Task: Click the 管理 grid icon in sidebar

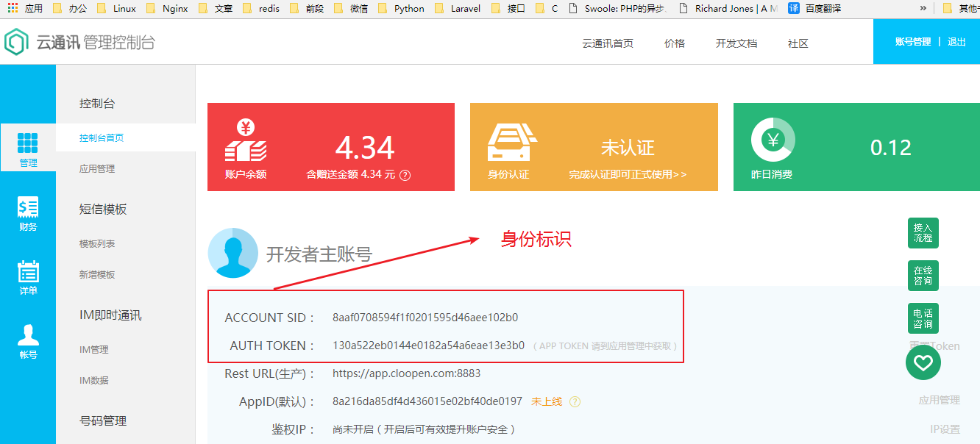Action: 28,143
